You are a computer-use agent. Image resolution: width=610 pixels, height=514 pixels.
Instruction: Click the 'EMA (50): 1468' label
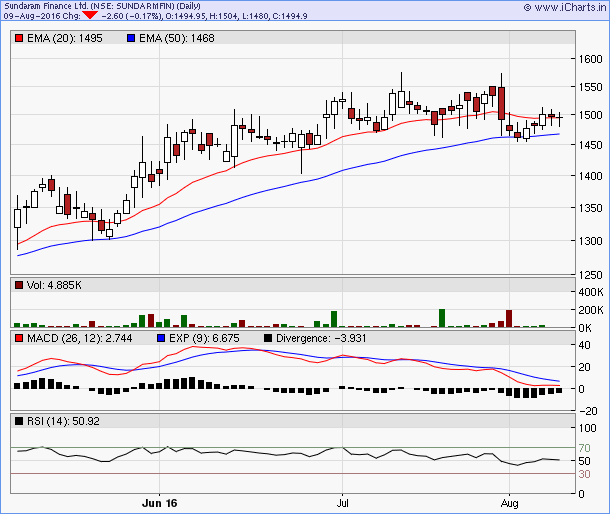pos(177,38)
